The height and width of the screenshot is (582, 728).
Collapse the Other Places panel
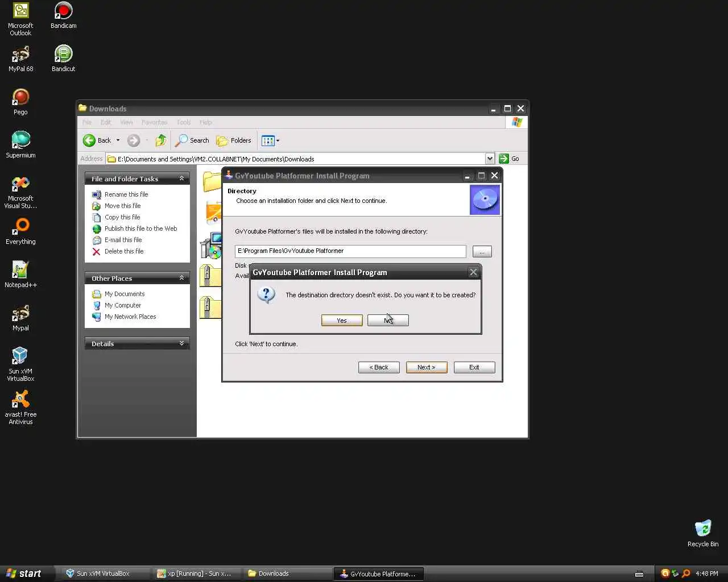point(181,278)
